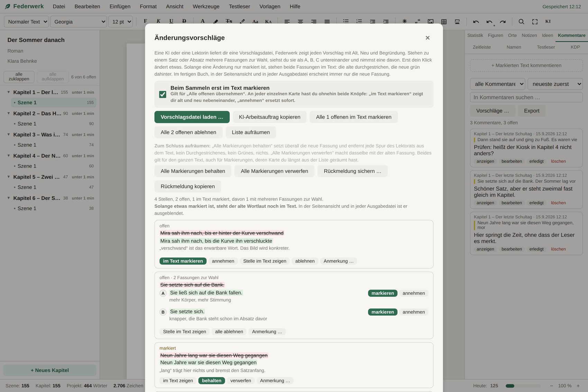Viewport: 588px width, 392px height.
Task: Collapse Kapitel 5 in the chapter tree
Action: (9, 176)
